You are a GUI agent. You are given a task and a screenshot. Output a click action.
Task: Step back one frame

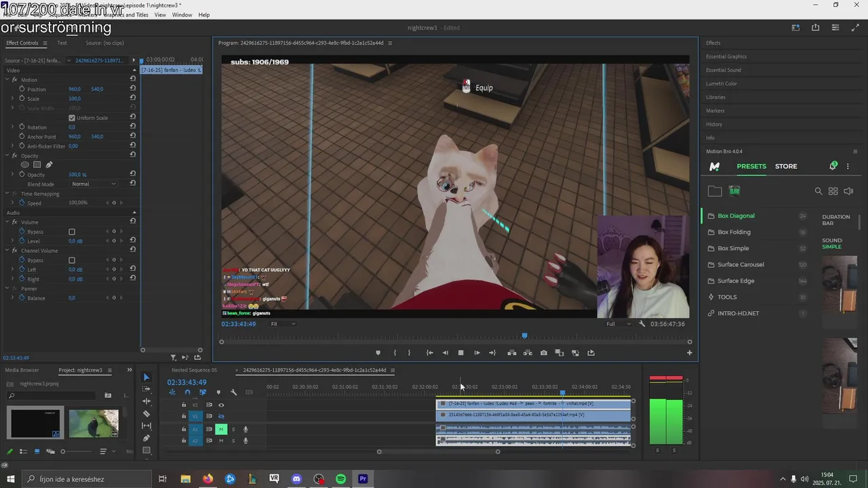coord(445,352)
